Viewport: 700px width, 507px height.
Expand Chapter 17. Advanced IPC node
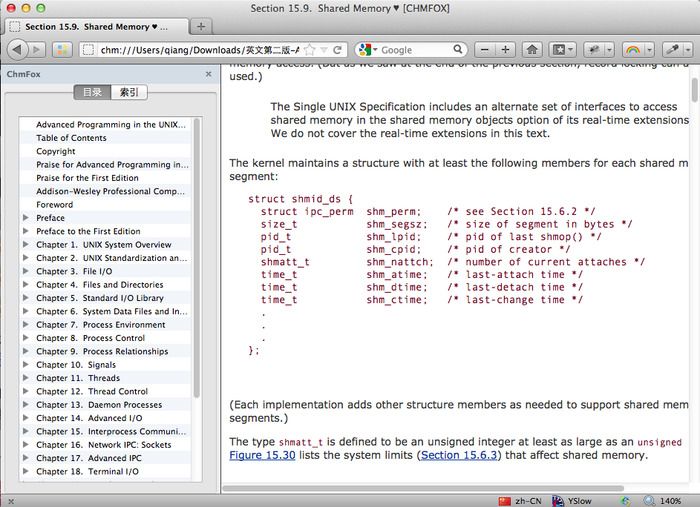[x=26, y=458]
